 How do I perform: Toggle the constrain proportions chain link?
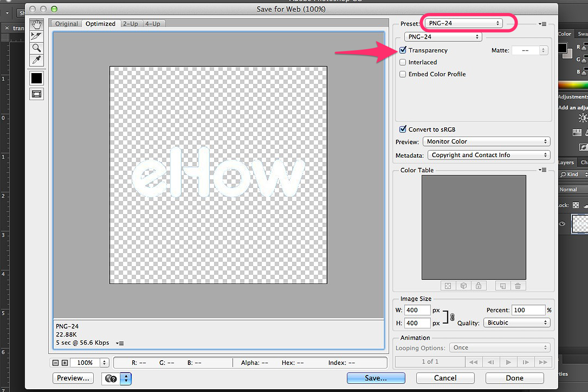[452, 317]
